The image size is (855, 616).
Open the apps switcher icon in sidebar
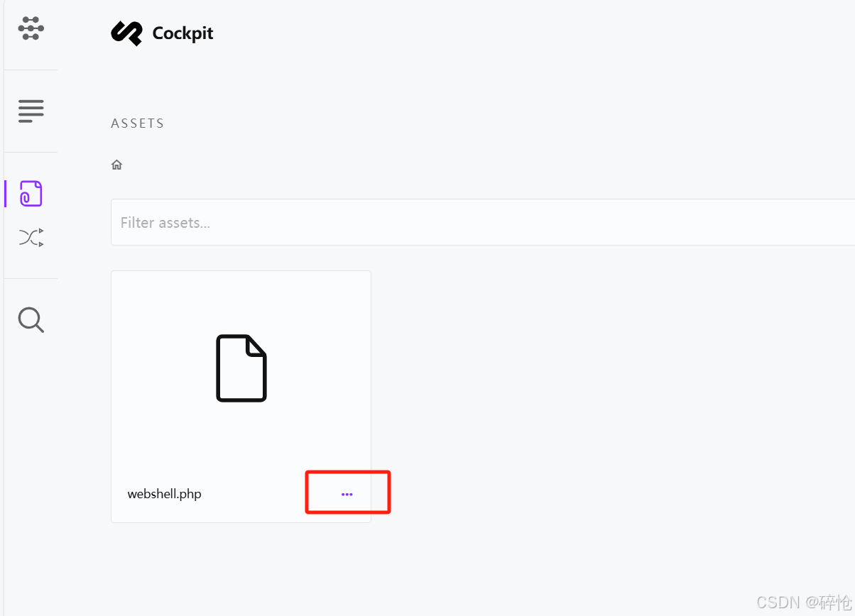click(31, 28)
